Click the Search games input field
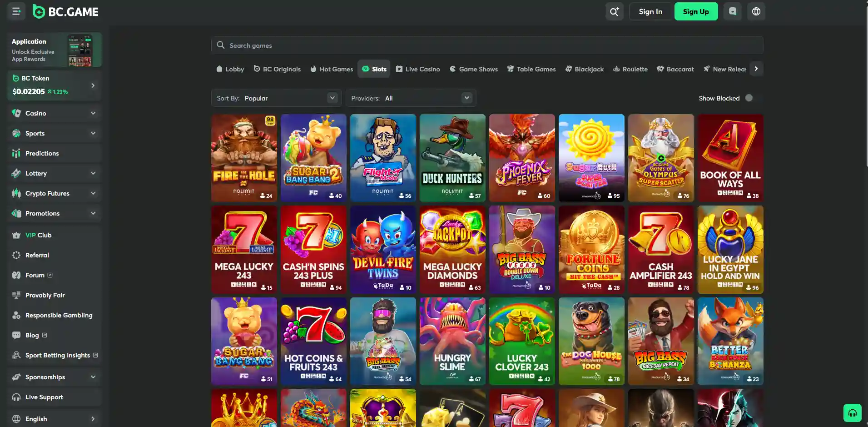Screen dimensions: 868x427 click(487, 45)
